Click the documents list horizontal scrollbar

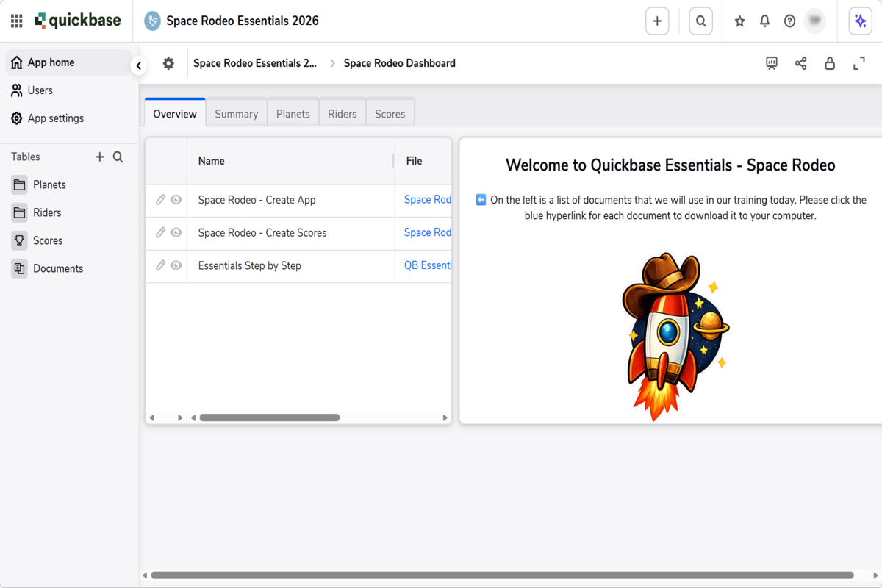coord(269,417)
